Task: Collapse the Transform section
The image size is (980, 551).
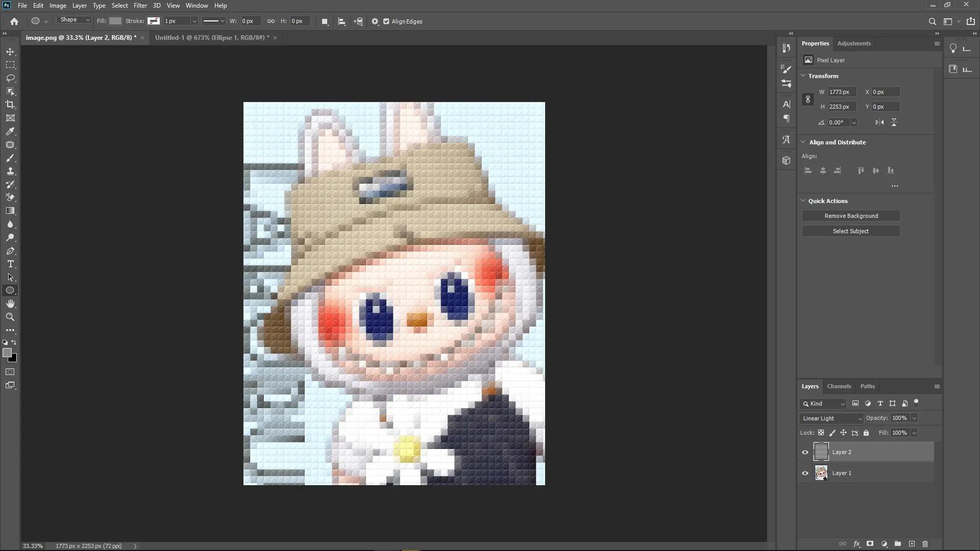Action: coord(804,76)
